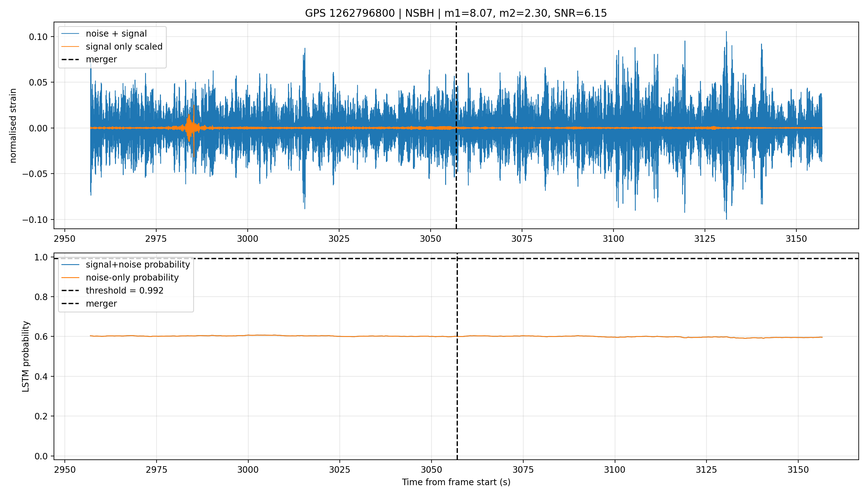The width and height of the screenshot is (868, 496).
Task: Click the 'LSTM probability' y-axis label
Action: [x=25, y=356]
